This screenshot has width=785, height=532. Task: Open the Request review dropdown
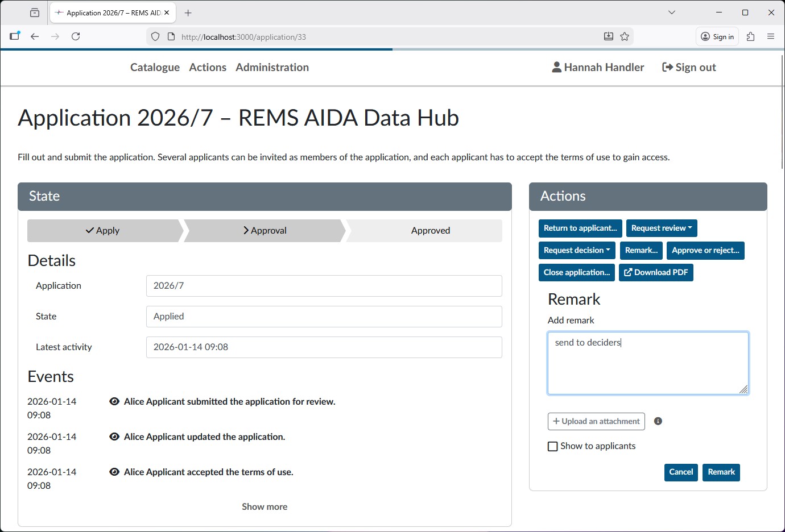[x=662, y=228]
